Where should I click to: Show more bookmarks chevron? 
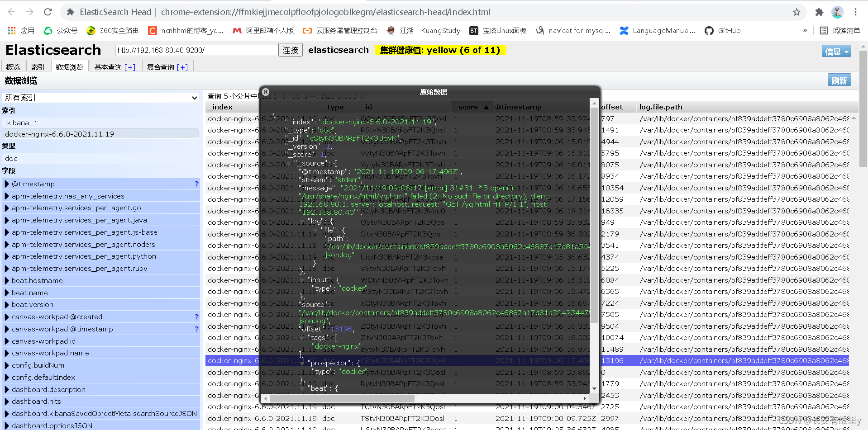coord(805,30)
